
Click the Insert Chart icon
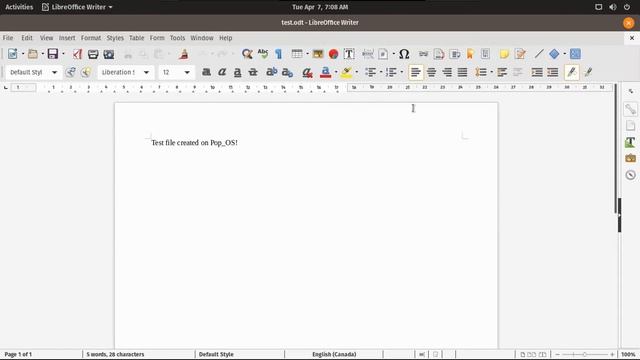pyautogui.click(x=333, y=54)
